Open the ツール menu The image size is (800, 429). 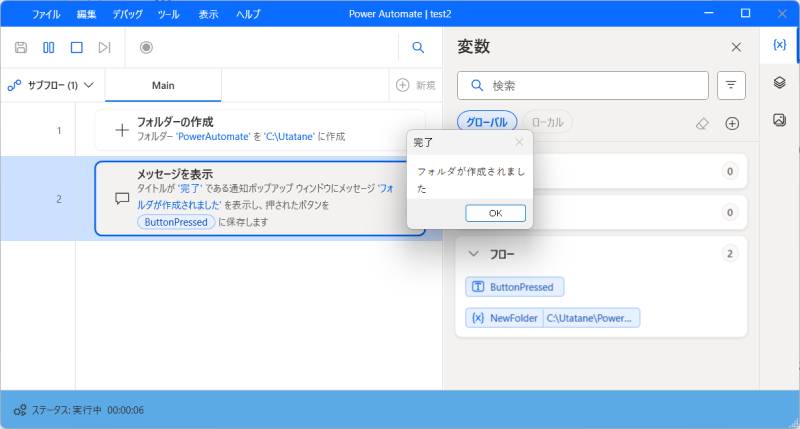[168, 14]
